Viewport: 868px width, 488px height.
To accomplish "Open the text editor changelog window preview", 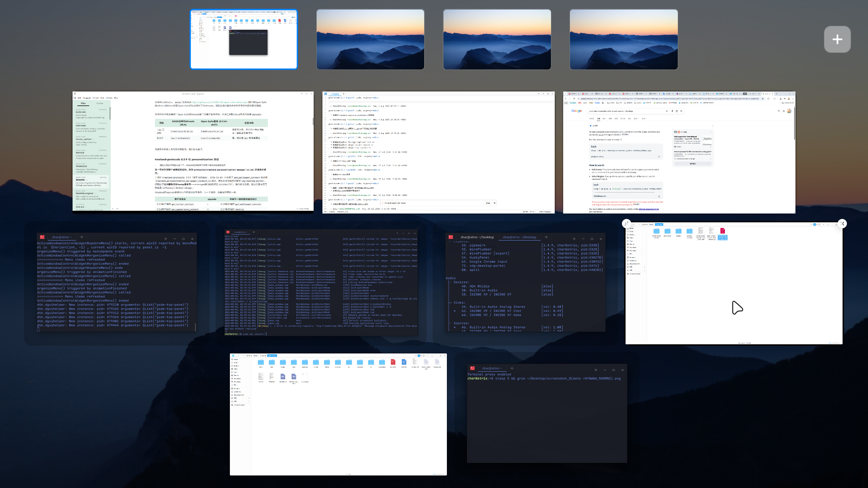I will pos(438,152).
